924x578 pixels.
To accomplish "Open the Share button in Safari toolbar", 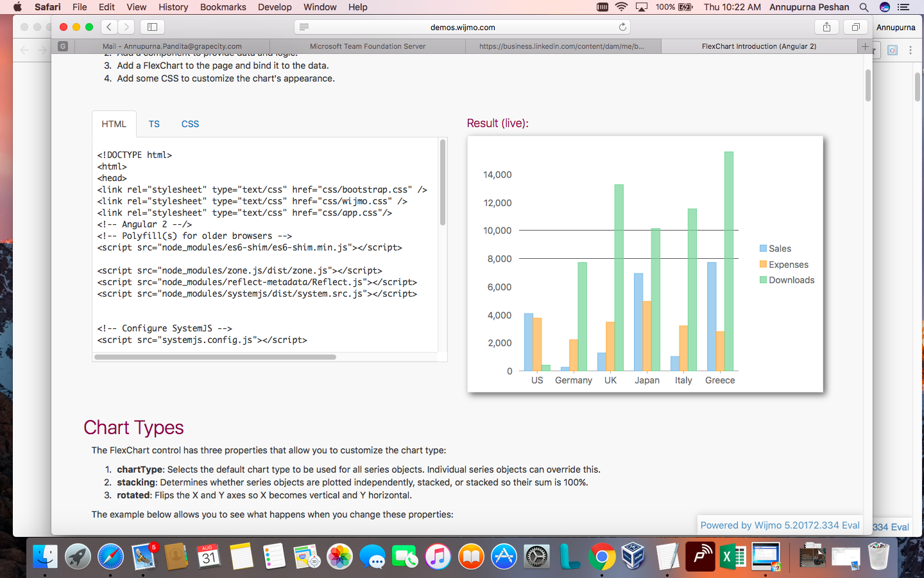I will pos(826,27).
